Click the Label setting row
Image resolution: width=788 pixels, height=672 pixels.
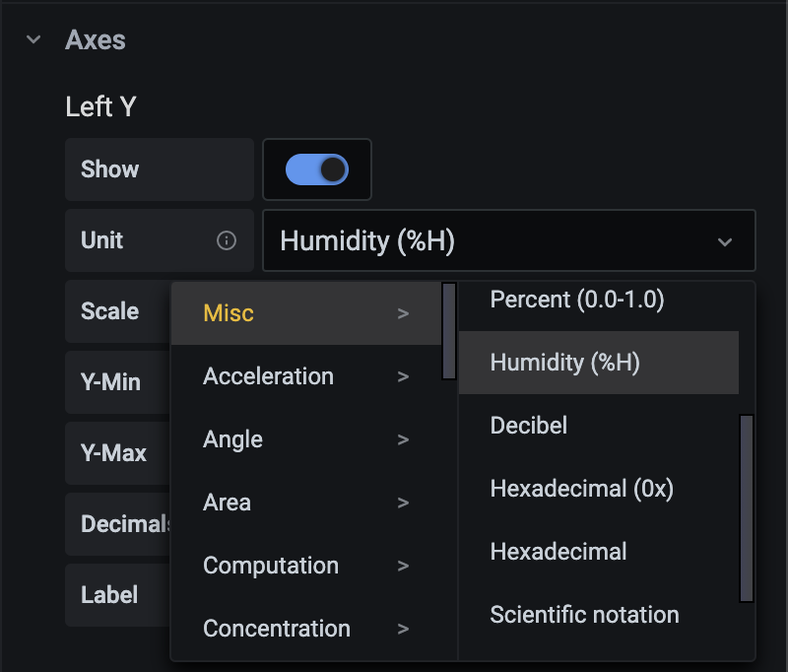(111, 595)
